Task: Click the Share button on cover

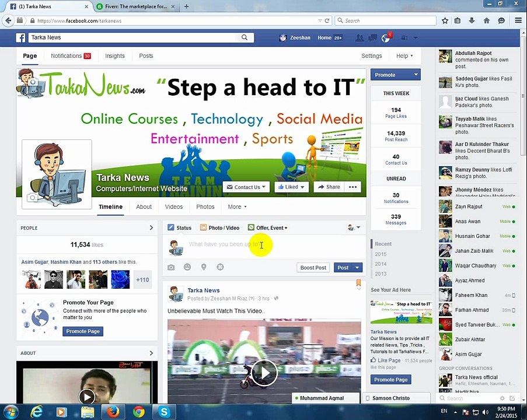Action: 329,187
